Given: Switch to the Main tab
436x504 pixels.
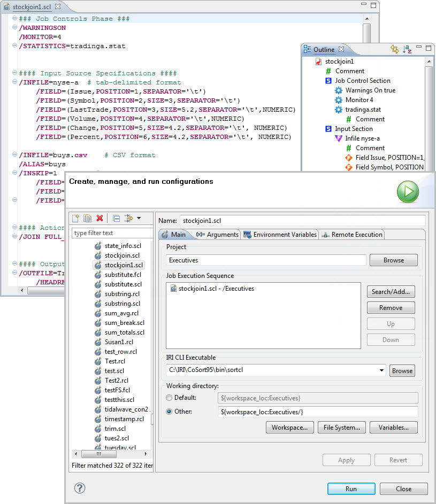Looking at the screenshot, I should coord(174,235).
